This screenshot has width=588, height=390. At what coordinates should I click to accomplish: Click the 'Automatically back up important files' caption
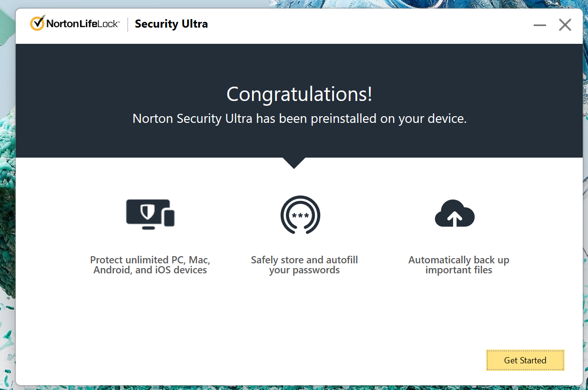459,265
